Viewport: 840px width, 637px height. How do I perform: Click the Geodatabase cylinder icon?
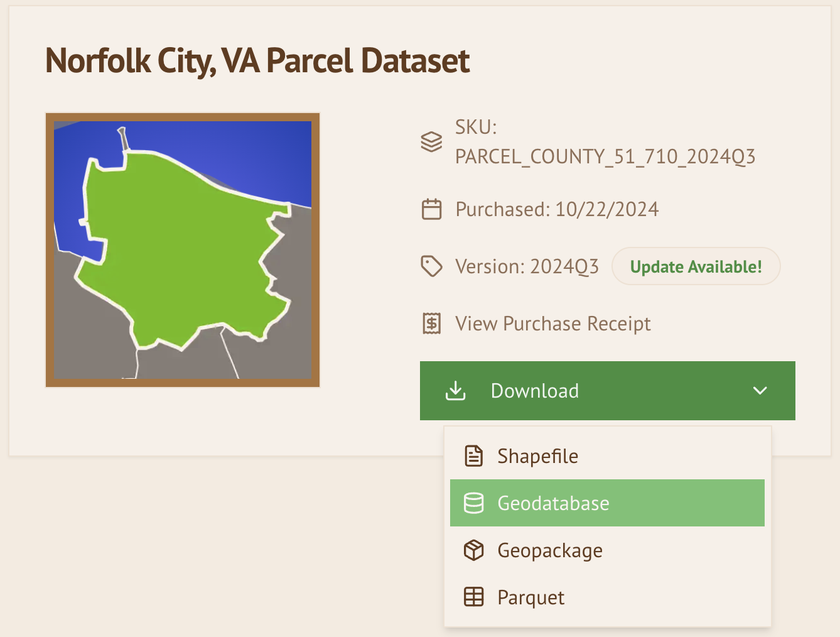[473, 503]
